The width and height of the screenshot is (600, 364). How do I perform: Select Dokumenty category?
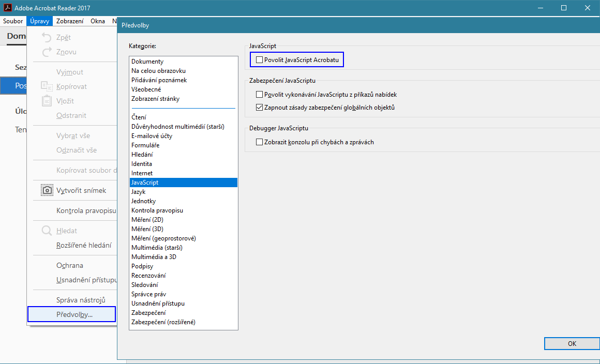pyautogui.click(x=183, y=62)
